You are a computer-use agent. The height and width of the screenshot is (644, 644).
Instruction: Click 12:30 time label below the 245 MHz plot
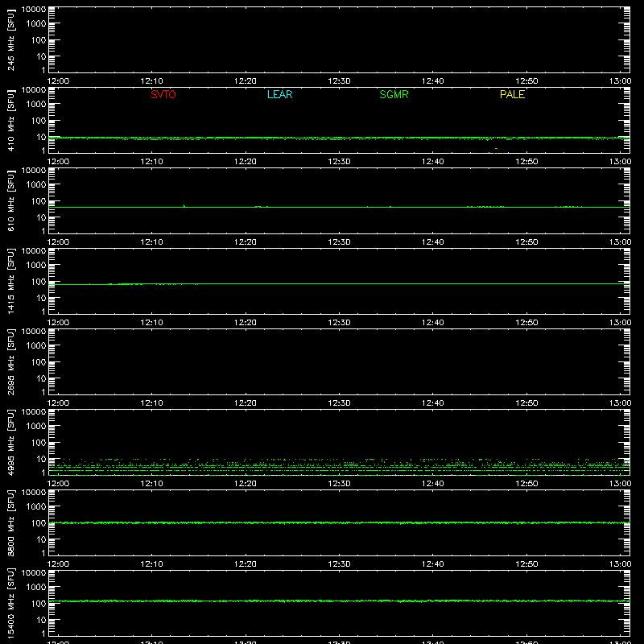click(339, 81)
